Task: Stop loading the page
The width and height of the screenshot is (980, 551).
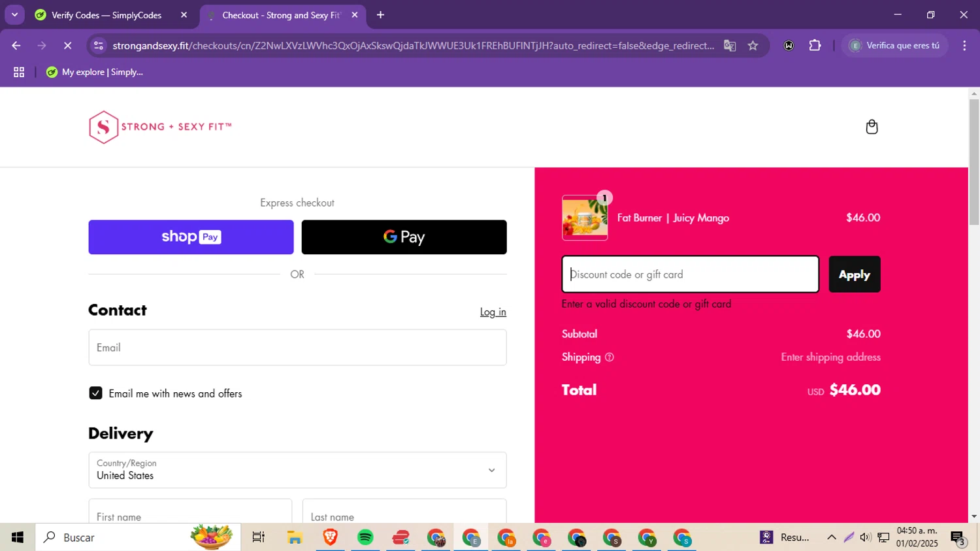Action: pos(67,46)
